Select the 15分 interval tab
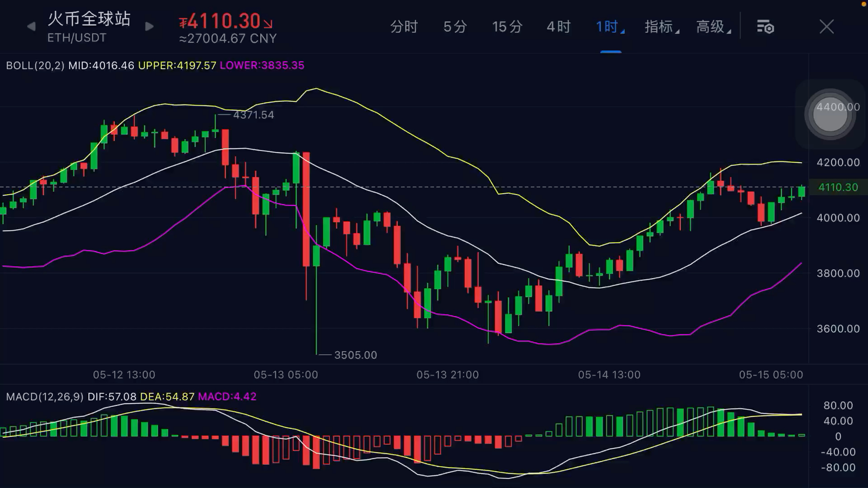Viewport: 868px width, 488px height. [x=507, y=27]
